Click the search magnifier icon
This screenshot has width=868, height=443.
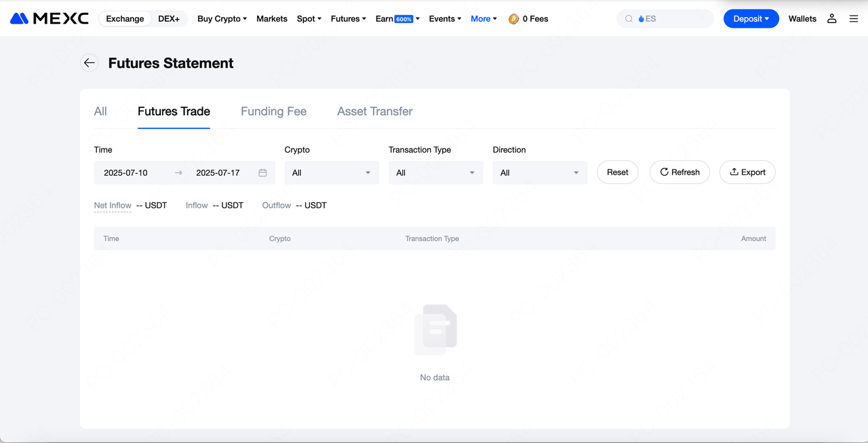[x=629, y=19]
